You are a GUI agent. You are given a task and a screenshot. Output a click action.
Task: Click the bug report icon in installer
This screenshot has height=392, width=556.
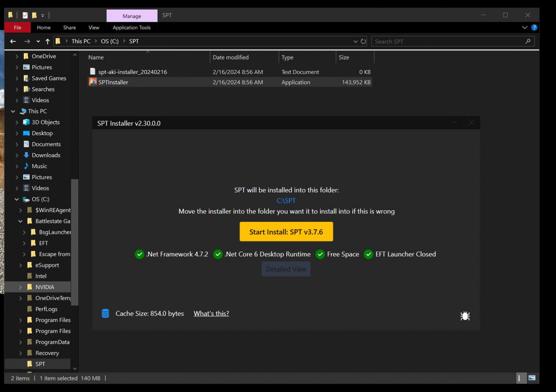pyautogui.click(x=465, y=316)
